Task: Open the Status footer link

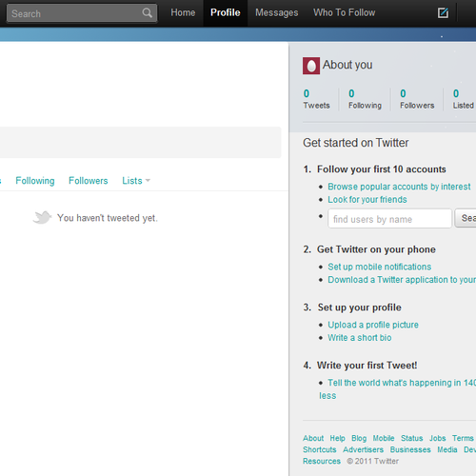Action: 412,438
